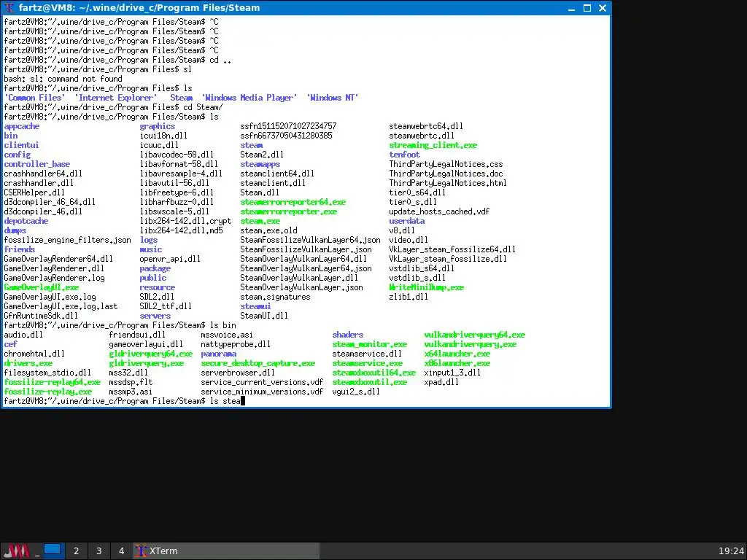Screen dimensions: 747x560
Task: Click 'fossilize_engine_filters.json' file name
Action: click(x=67, y=240)
